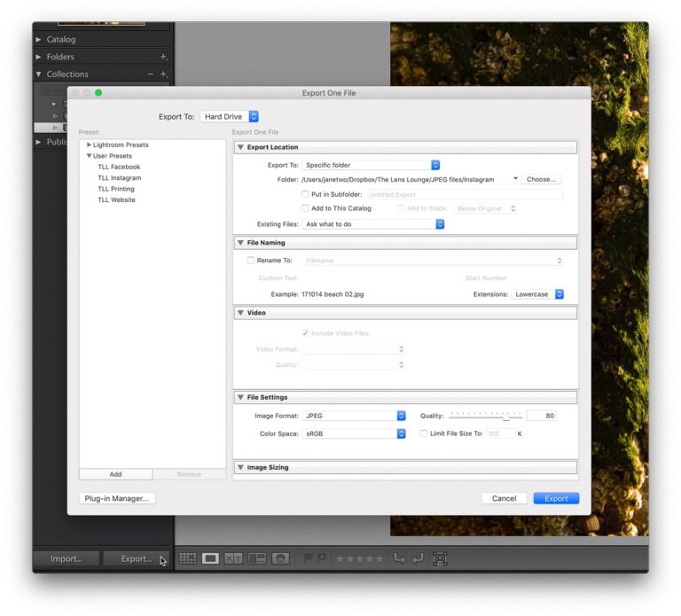The width and height of the screenshot is (681, 616).
Task: Open the Color Space sRGB dropdown
Action: coord(354,433)
